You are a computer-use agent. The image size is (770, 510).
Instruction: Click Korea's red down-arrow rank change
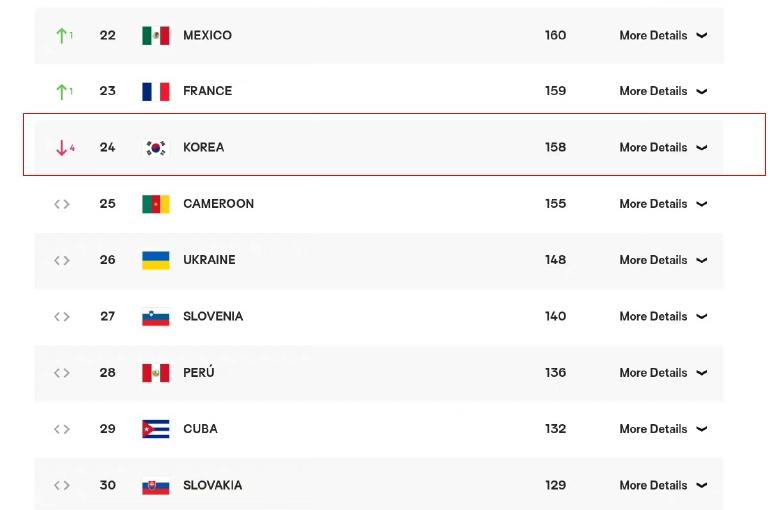pos(65,147)
